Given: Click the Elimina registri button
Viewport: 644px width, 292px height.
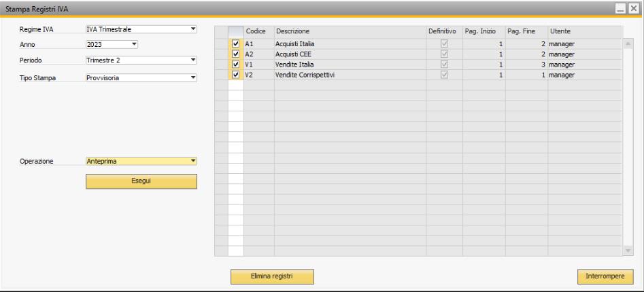Looking at the screenshot, I should click(272, 276).
